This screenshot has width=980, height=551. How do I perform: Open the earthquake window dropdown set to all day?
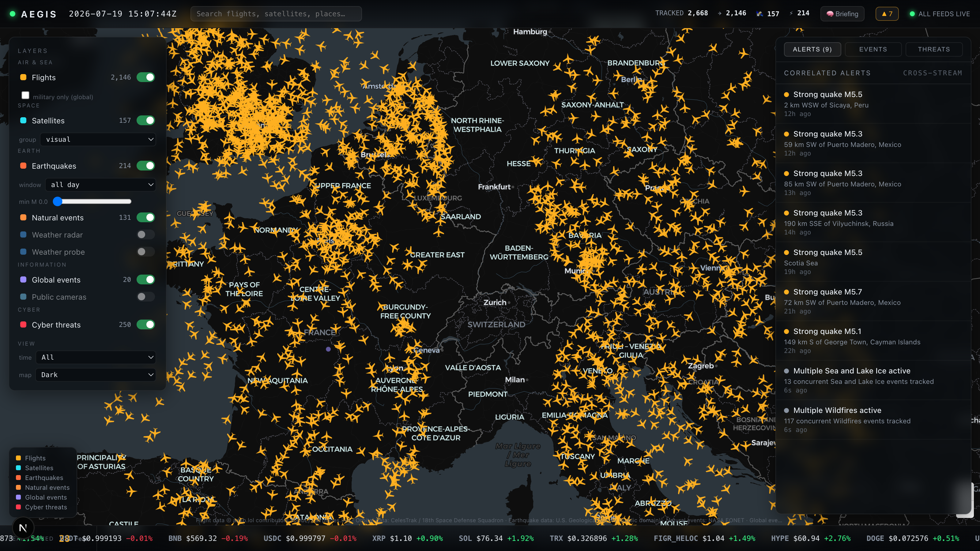point(100,184)
